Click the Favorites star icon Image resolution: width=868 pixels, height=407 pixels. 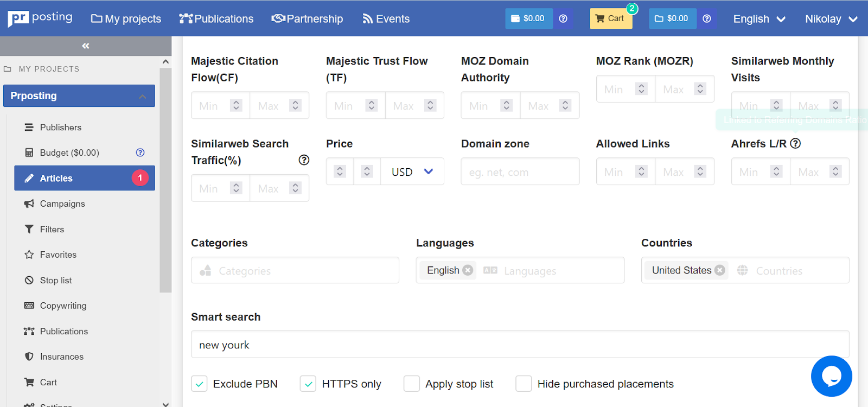click(x=29, y=255)
